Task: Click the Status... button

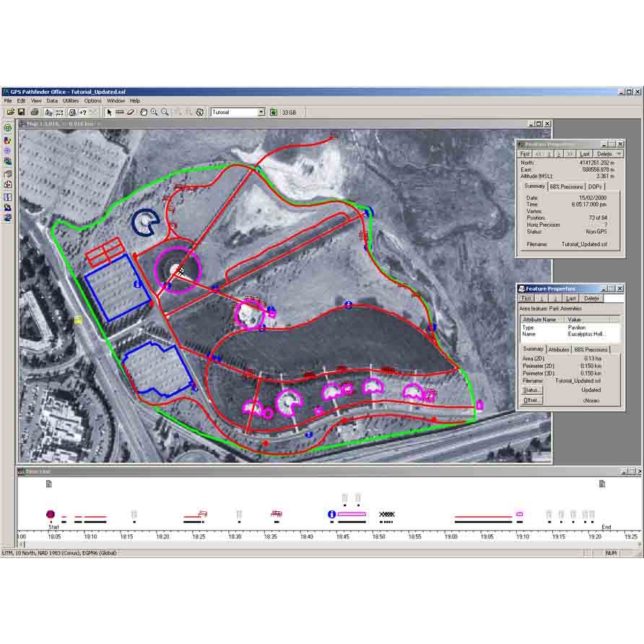Action: click(x=531, y=390)
